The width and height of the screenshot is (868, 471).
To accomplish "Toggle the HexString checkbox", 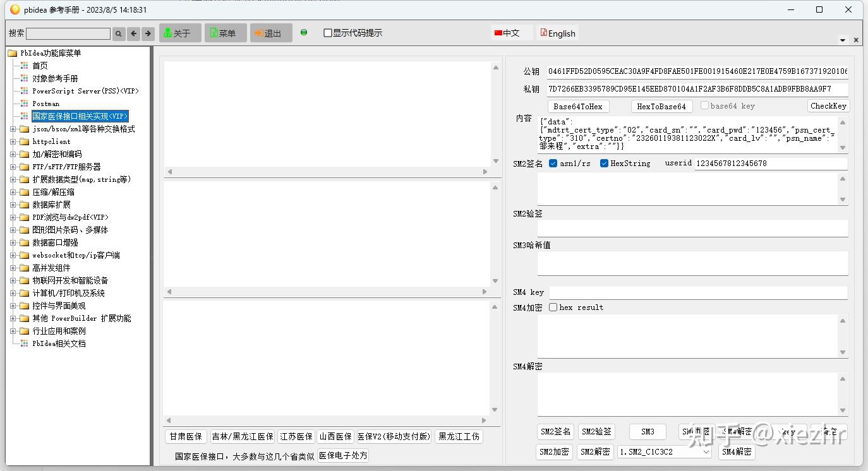I will pos(604,162).
